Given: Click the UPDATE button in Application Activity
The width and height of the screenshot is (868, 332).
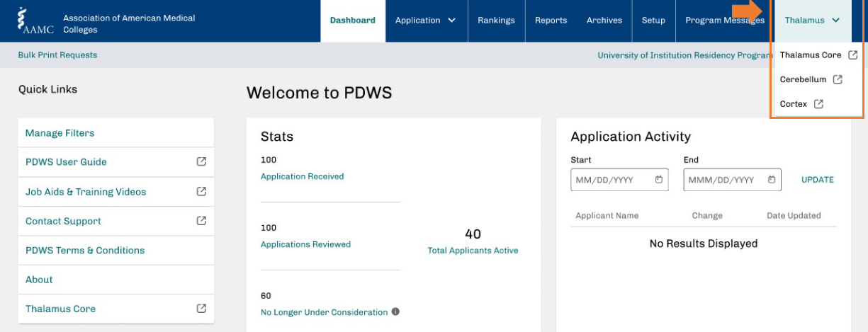Looking at the screenshot, I should tap(817, 180).
